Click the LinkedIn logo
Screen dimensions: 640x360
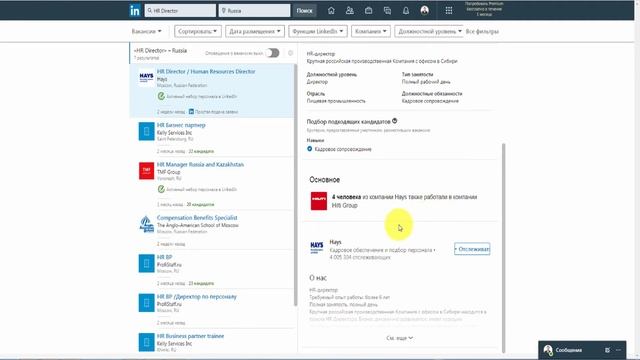pos(135,11)
